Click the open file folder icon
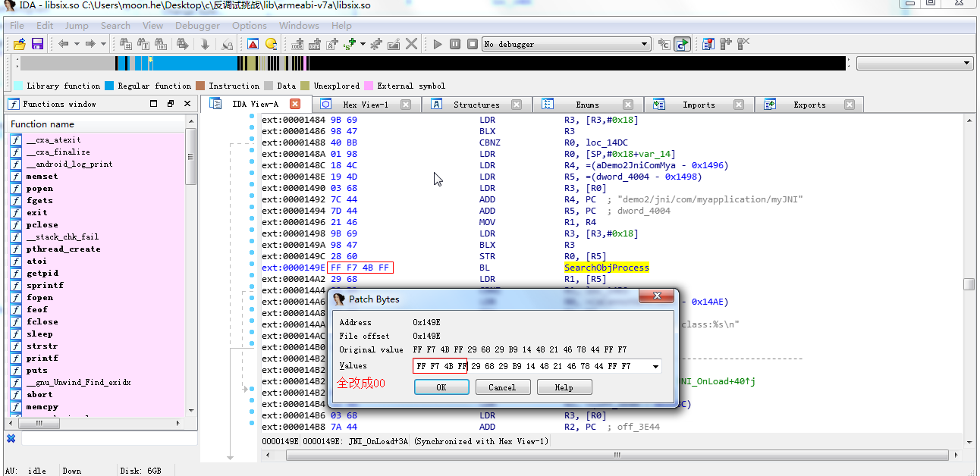980x476 pixels. tap(19, 44)
